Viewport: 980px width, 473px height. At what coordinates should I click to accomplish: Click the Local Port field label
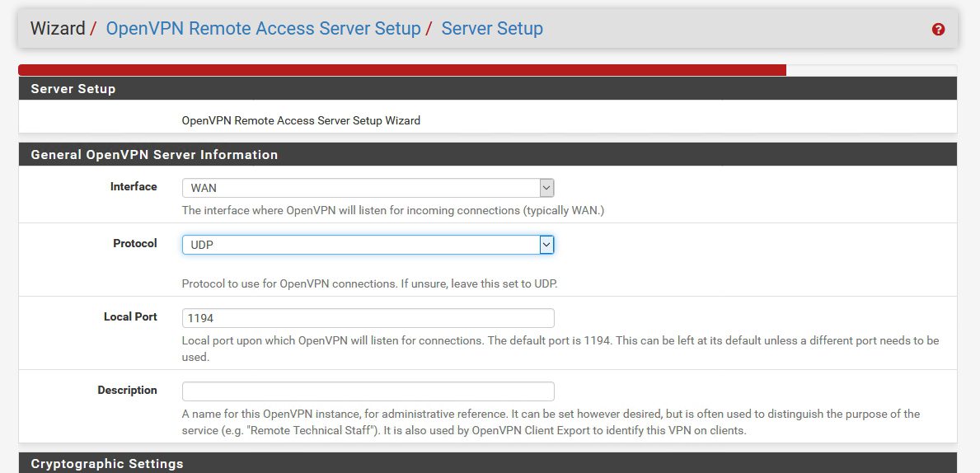pos(130,316)
